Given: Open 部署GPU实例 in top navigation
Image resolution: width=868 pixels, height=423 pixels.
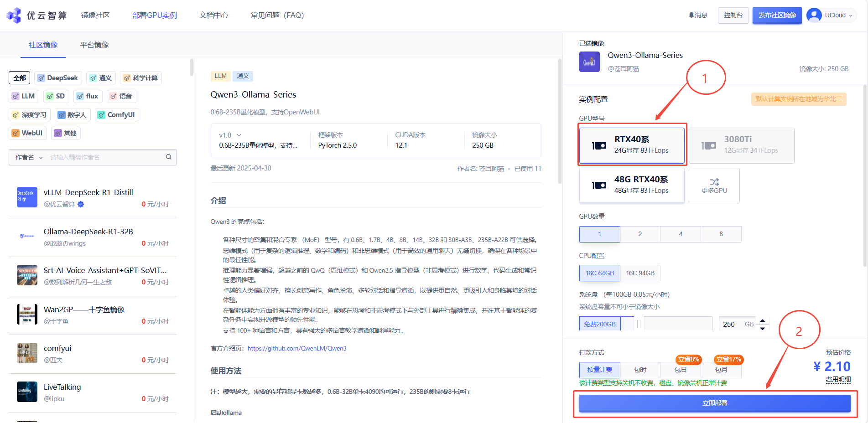Looking at the screenshot, I should pos(155,15).
